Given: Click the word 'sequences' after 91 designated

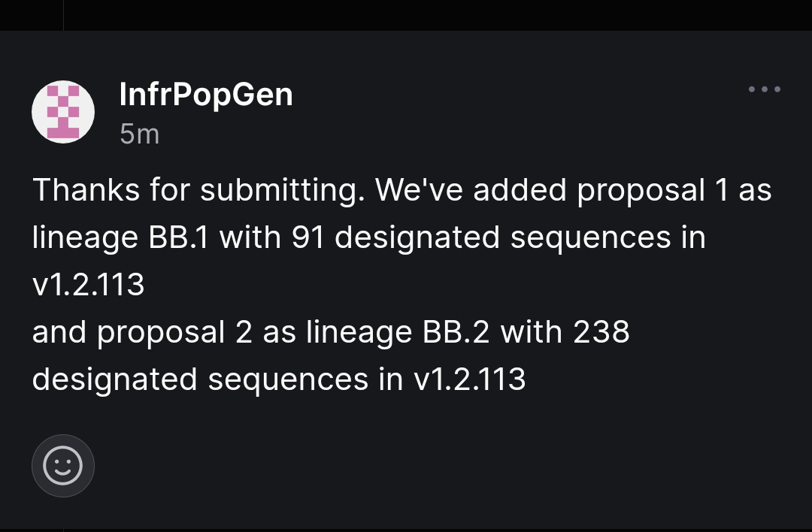Looking at the screenshot, I should click(589, 237).
